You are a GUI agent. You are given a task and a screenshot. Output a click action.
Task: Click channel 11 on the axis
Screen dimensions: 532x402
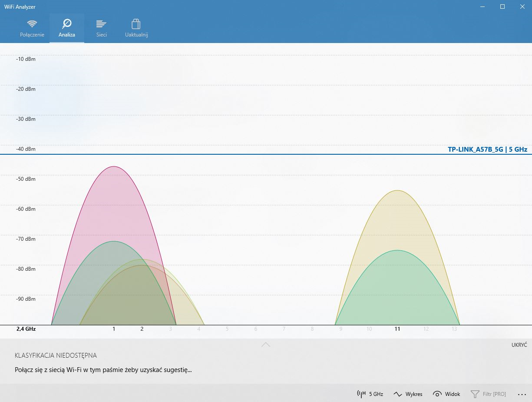coord(397,329)
